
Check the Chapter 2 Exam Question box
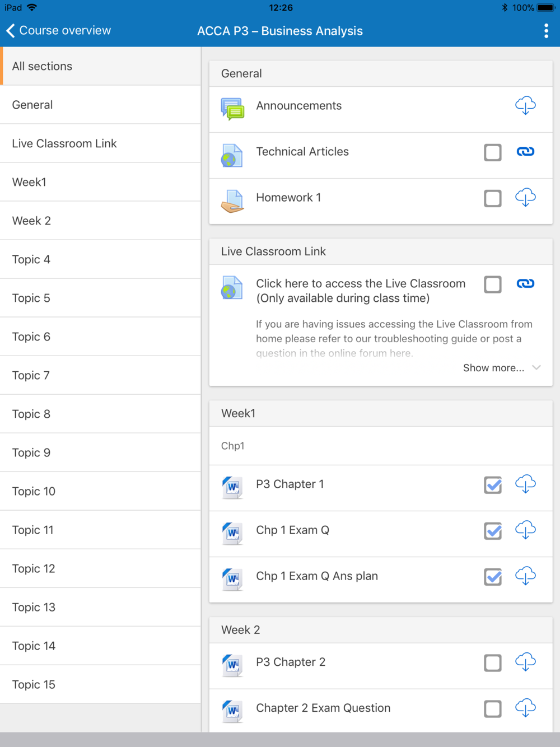493,709
